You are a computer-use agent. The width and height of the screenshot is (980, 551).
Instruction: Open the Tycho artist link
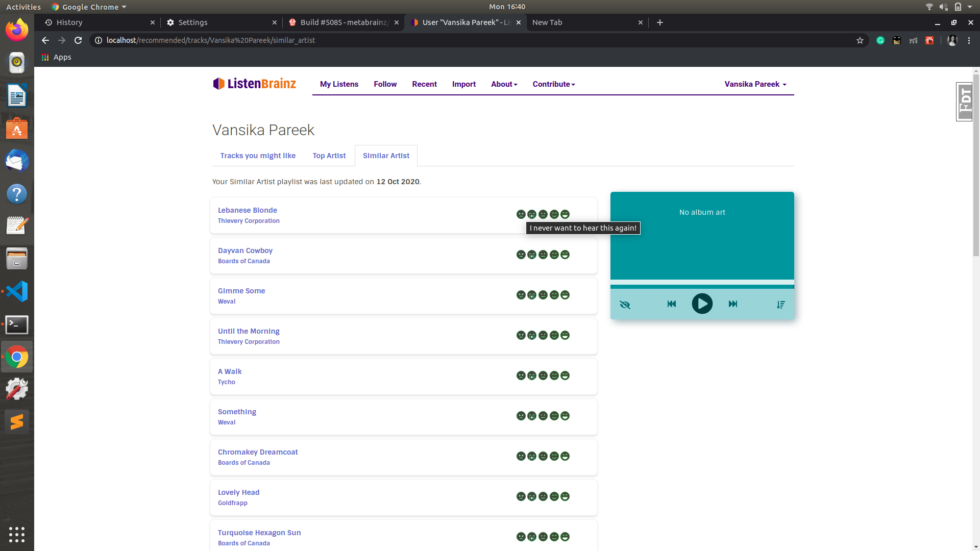point(226,382)
